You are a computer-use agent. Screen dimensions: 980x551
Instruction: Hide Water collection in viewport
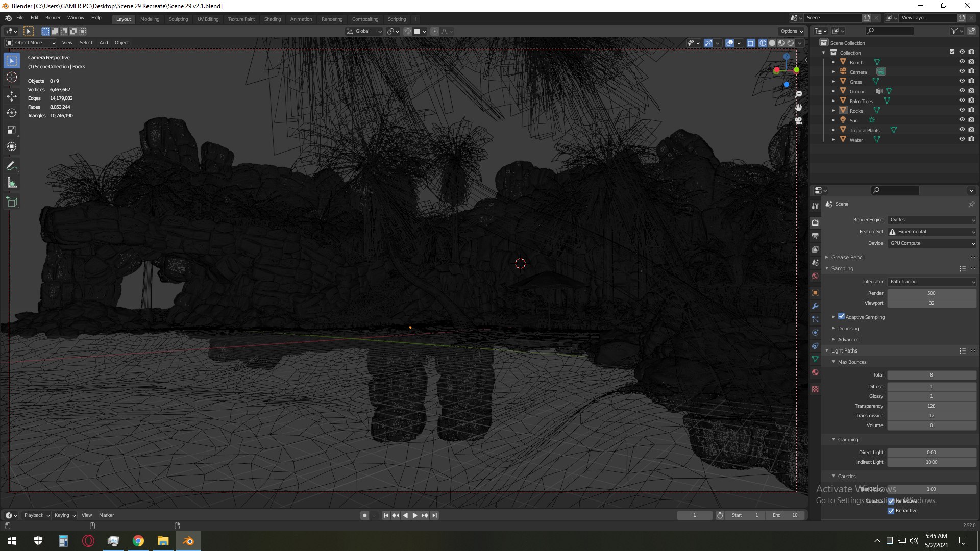point(962,139)
